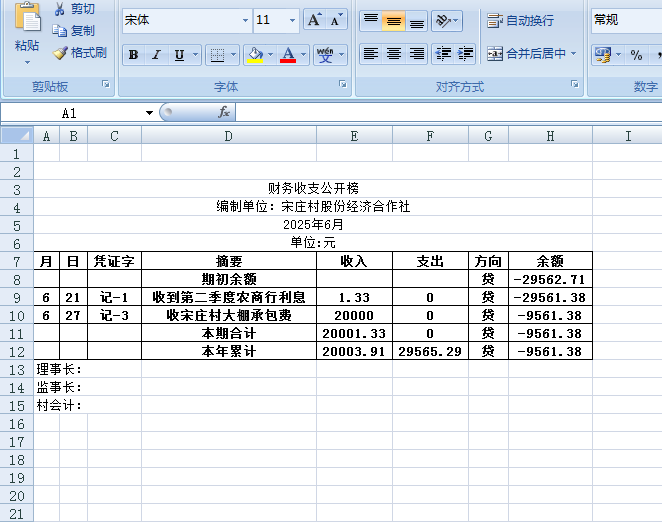Screen dimensions: 662x522
Task: Toggle Wrap Text (自动换行)
Action: [x=520, y=20]
